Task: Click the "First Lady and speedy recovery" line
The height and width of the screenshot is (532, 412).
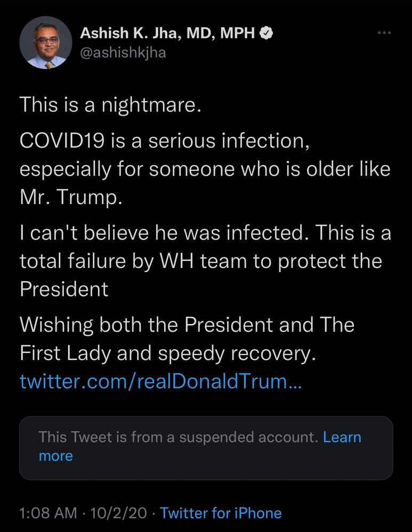Action: (168, 353)
